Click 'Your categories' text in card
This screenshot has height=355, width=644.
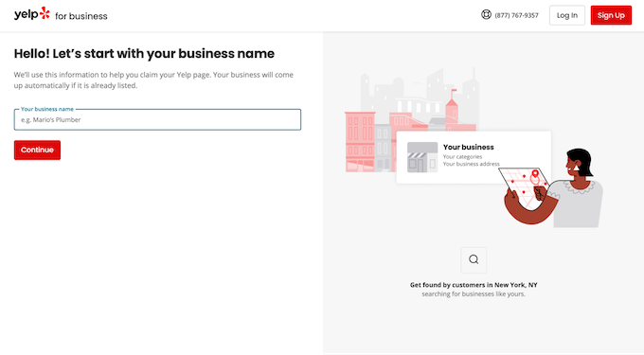[462, 157]
